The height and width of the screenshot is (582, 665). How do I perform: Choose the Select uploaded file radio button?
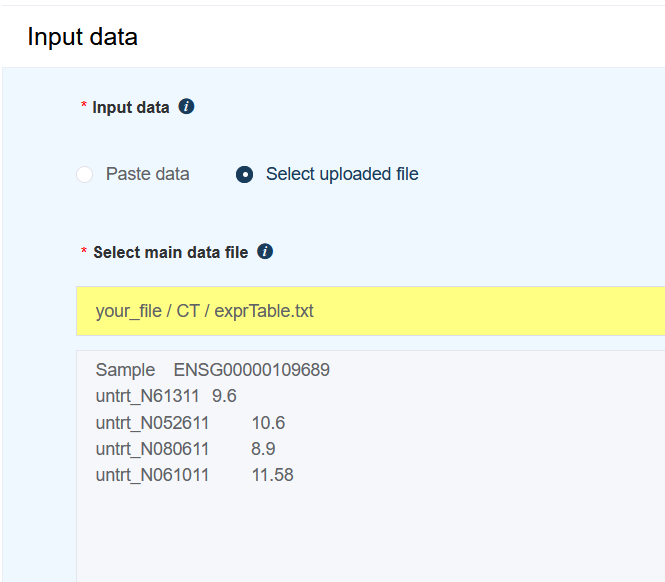(x=244, y=174)
